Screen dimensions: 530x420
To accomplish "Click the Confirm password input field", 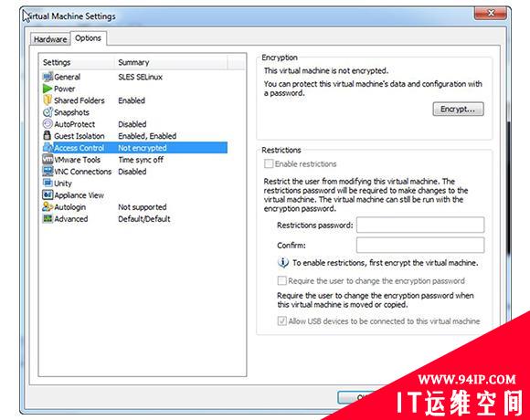I will 420,245.
